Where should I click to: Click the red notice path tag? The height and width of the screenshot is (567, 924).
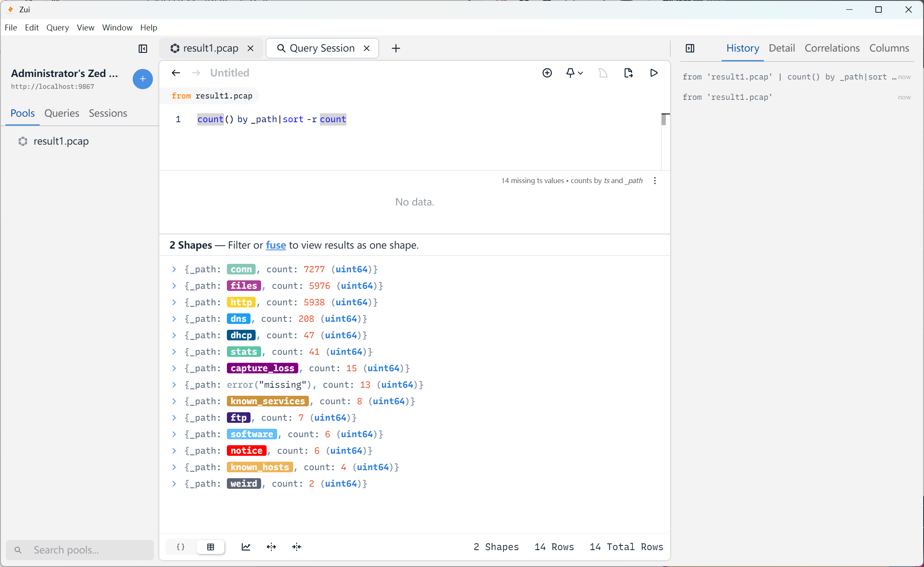[x=246, y=451]
